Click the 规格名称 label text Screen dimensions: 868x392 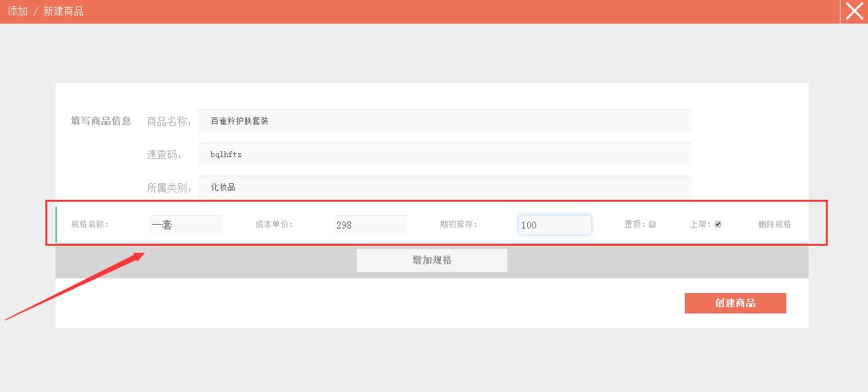[89, 224]
